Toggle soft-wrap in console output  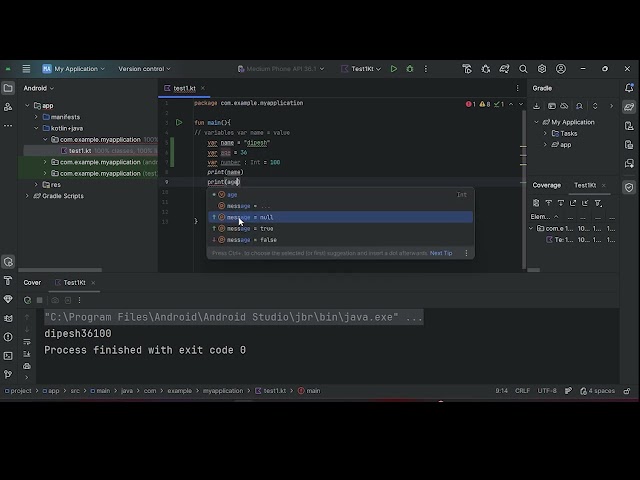(27, 342)
